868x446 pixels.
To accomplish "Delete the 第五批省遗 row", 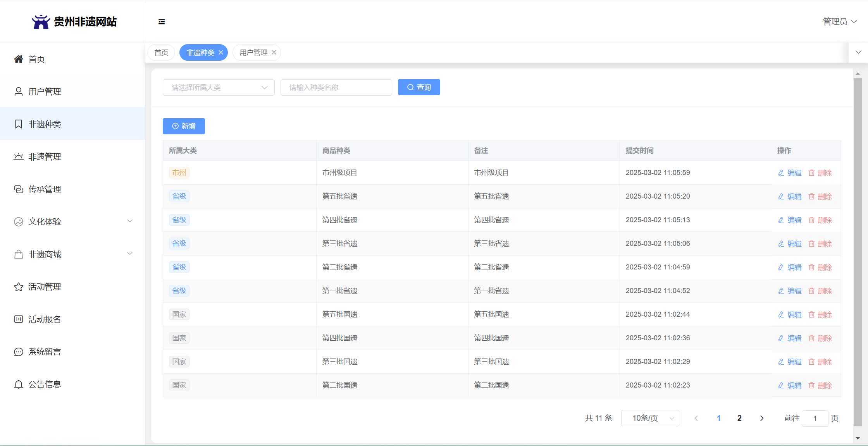I will [x=820, y=197].
